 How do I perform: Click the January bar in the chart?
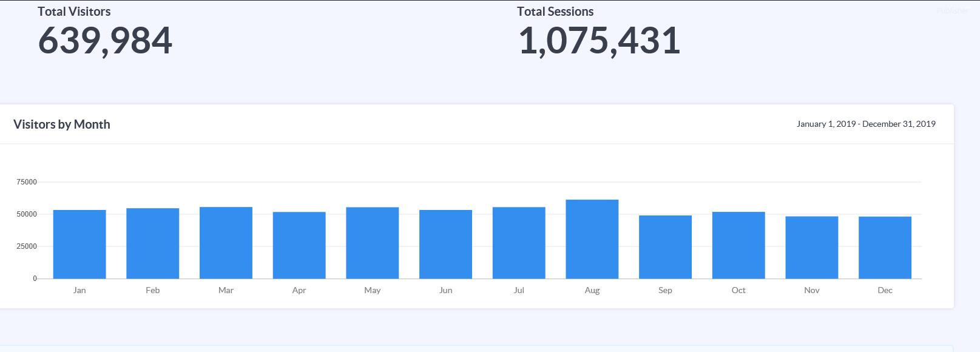(79, 244)
